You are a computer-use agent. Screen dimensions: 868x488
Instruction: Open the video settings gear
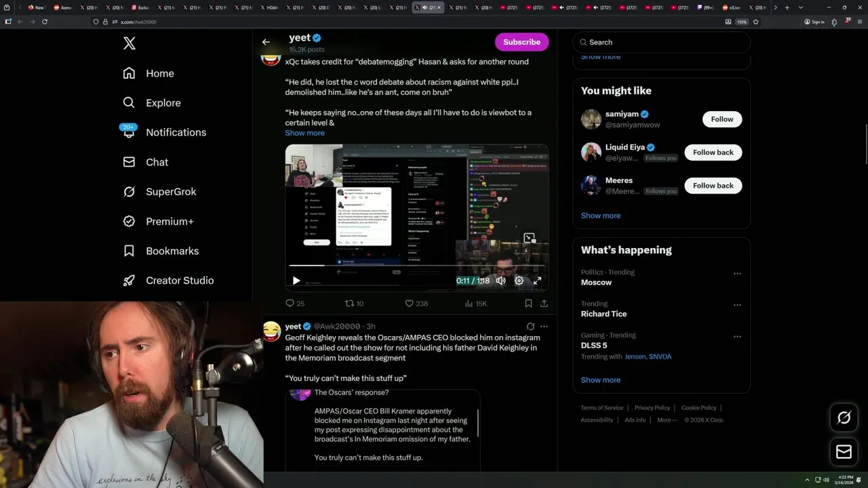(x=519, y=281)
